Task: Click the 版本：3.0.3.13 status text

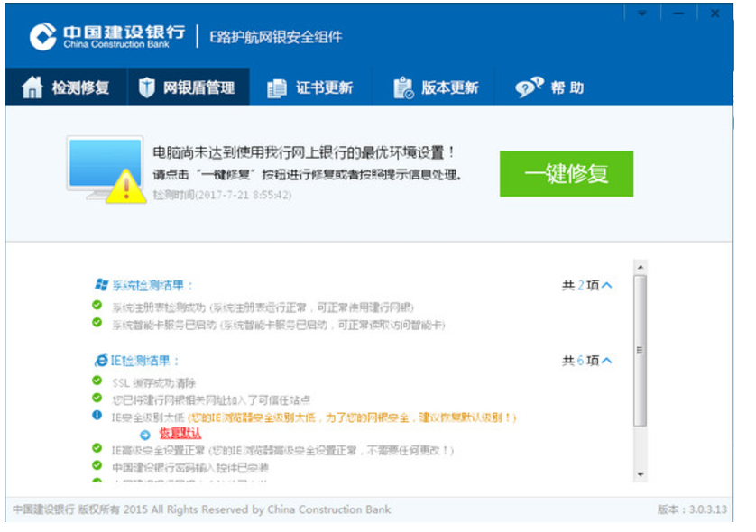Action: pyautogui.click(x=692, y=509)
